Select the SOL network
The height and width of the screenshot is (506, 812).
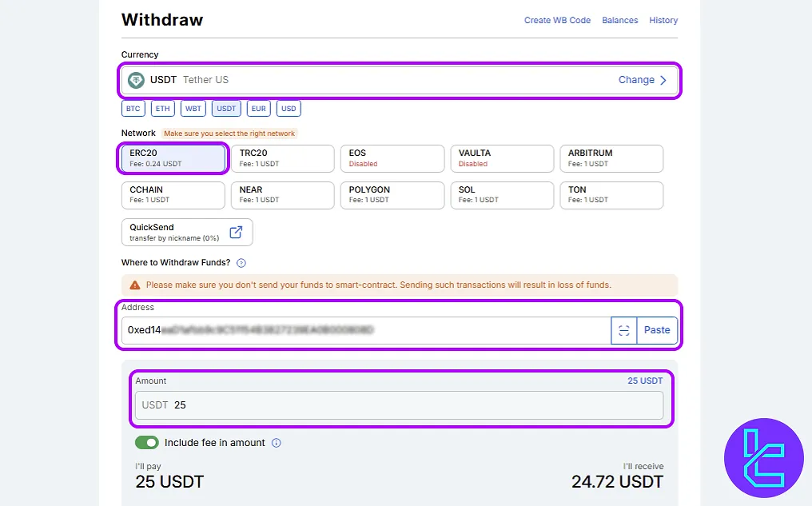point(503,195)
